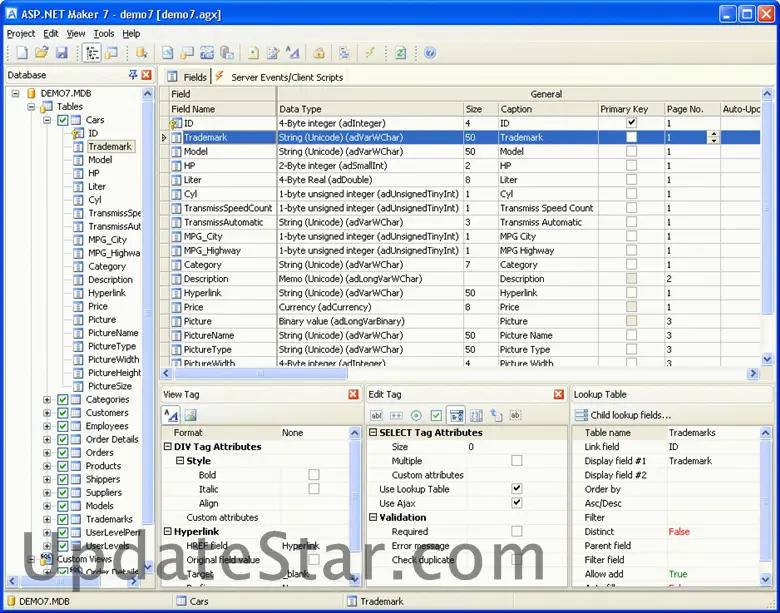The width and height of the screenshot is (780, 613).
Task: Click Lookup Table panel scroll down arrow
Action: point(766,579)
